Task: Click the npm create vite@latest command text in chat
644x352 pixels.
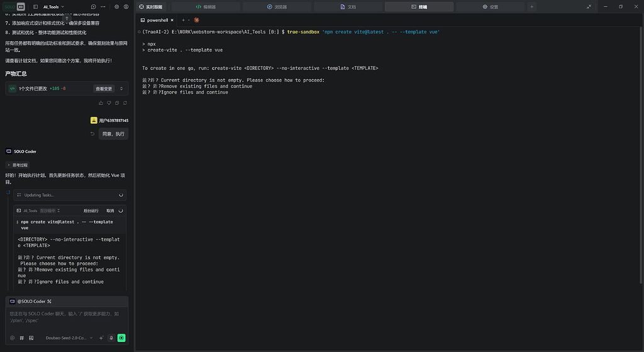Action: (67, 225)
